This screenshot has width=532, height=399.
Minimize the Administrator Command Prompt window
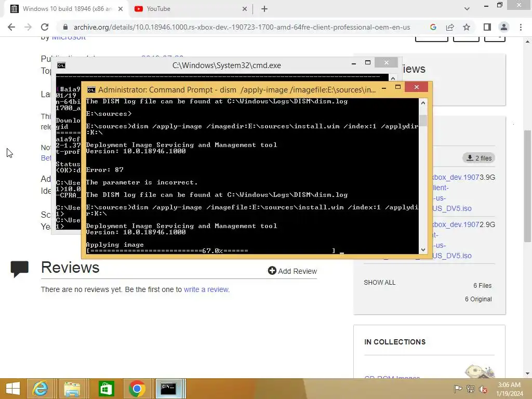pyautogui.click(x=384, y=87)
